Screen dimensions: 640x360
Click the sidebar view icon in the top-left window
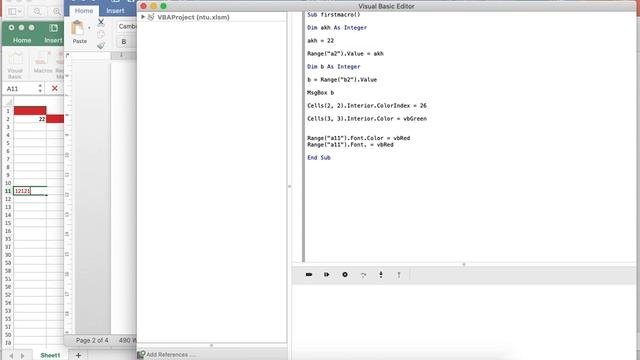coord(12,11)
